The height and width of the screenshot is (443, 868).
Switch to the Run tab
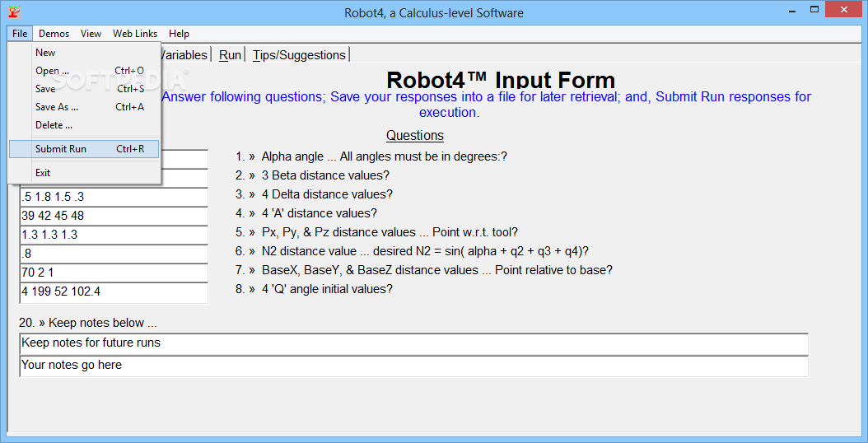tap(231, 55)
